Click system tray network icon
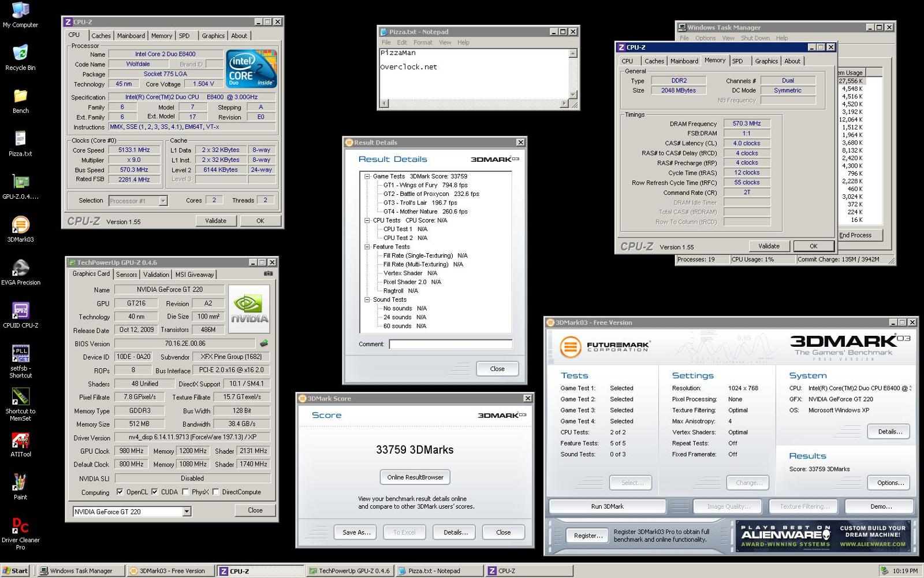Image resolution: width=924 pixels, height=578 pixels. coord(884,571)
